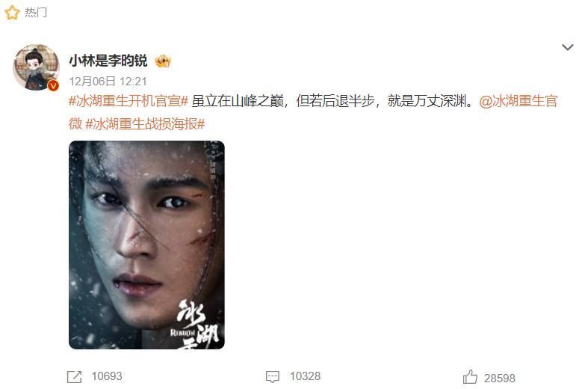Open the post timestamp 12月06日 12:21

pyautogui.click(x=108, y=81)
